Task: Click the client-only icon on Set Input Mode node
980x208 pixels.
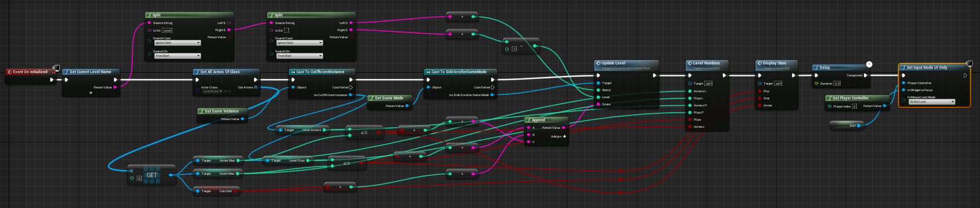Action: 970,64
